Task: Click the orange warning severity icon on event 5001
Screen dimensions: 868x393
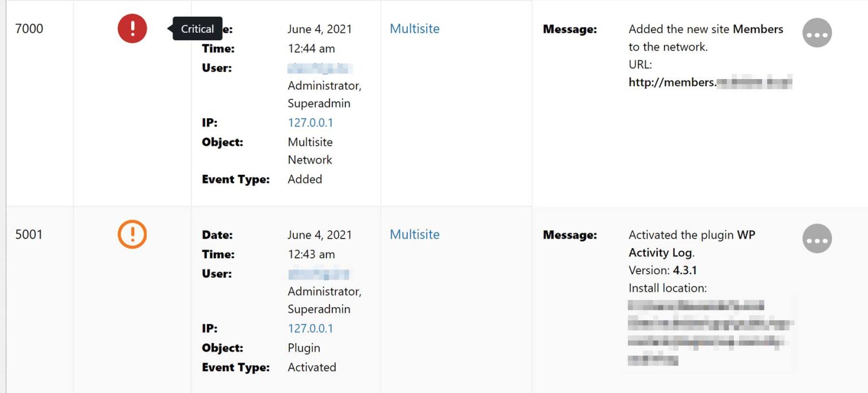Action: (x=132, y=234)
